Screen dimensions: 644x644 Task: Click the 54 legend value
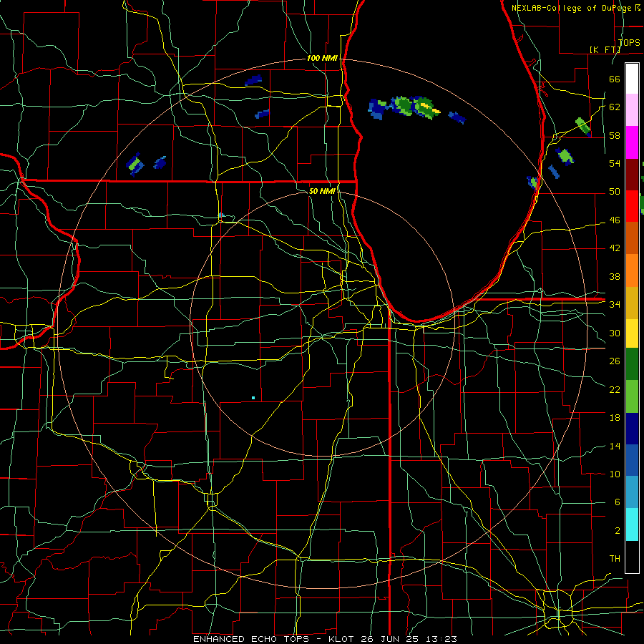coord(615,163)
